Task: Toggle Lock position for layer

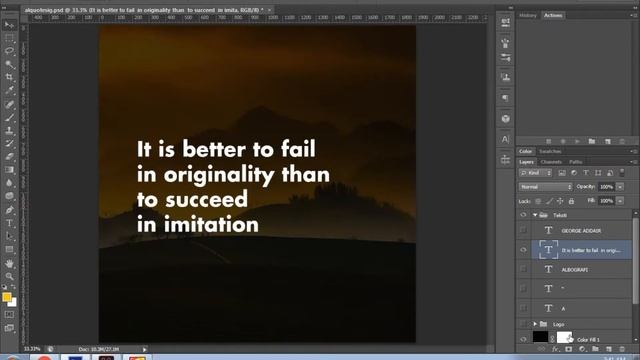Action: tap(560, 201)
